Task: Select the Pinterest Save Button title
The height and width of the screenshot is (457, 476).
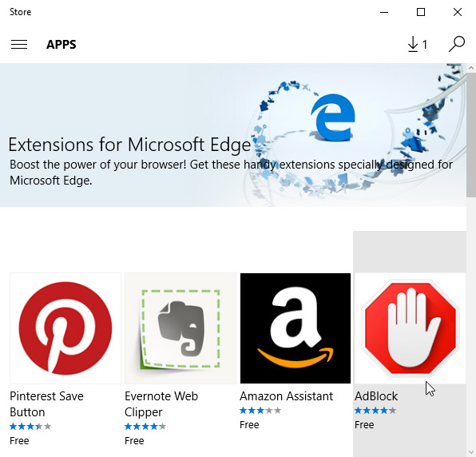Action: tap(46, 403)
